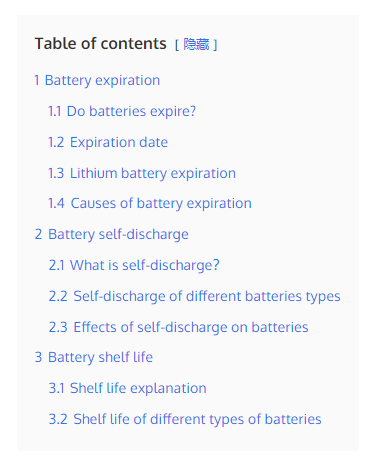Click number 3.2 in the contents list
Image resolution: width=372 pixels, height=467 pixels.
click(x=58, y=419)
